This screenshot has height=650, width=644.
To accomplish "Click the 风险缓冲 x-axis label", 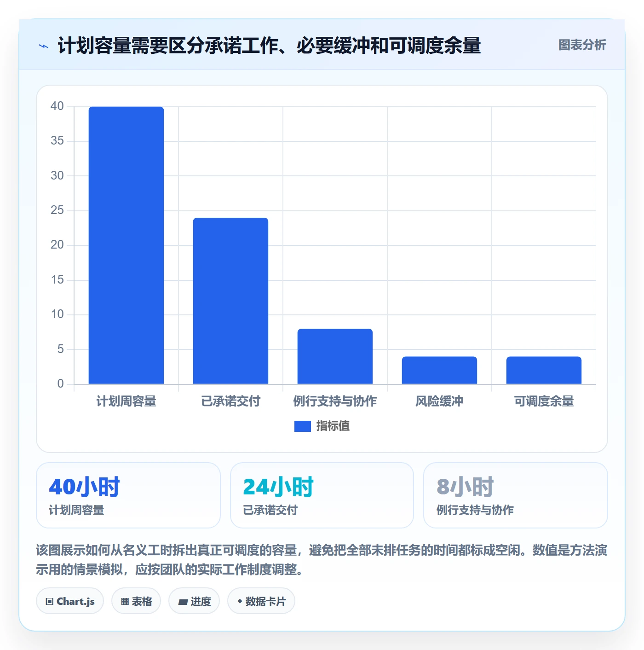I will 439,401.
